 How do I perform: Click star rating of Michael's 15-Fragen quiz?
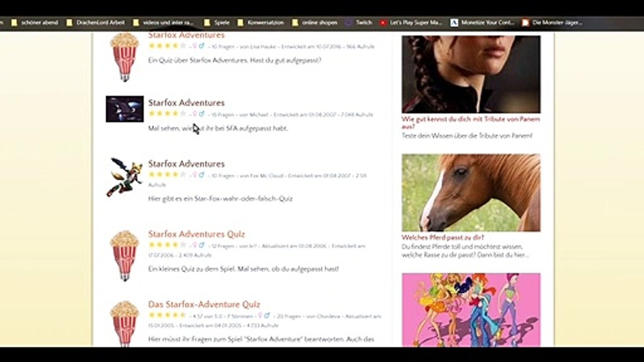167,114
